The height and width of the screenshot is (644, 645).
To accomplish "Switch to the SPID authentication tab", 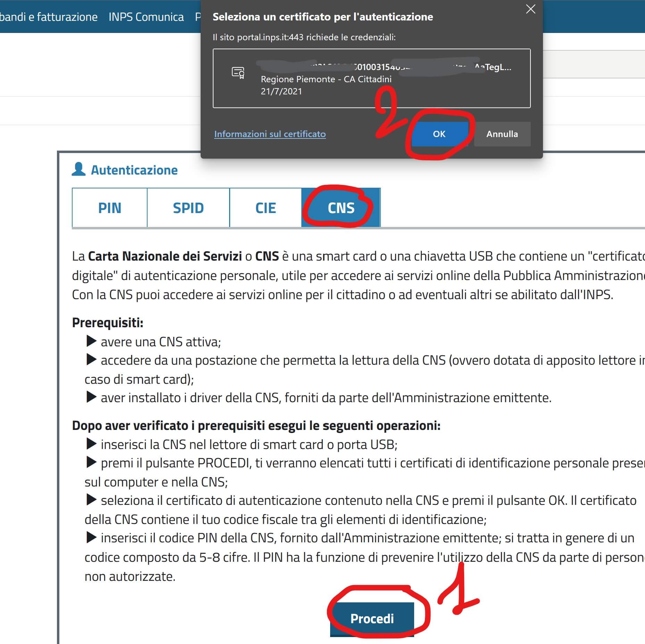I will coord(188,208).
